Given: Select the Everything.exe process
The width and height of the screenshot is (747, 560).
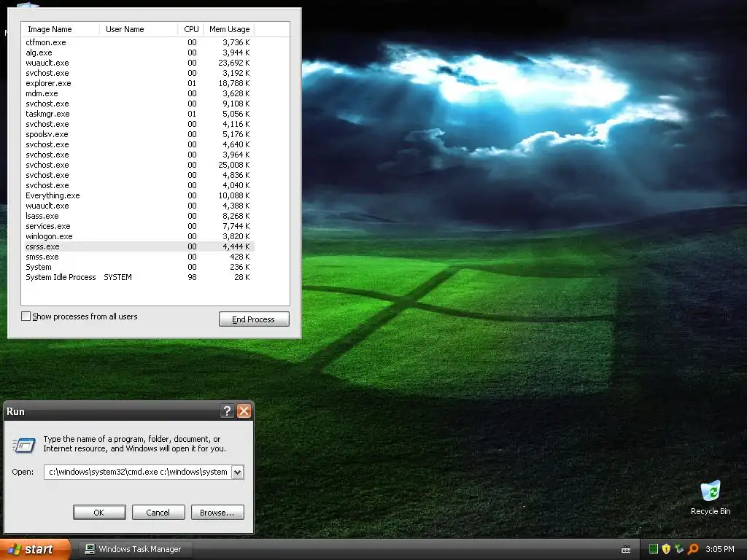Looking at the screenshot, I should 139,195.
